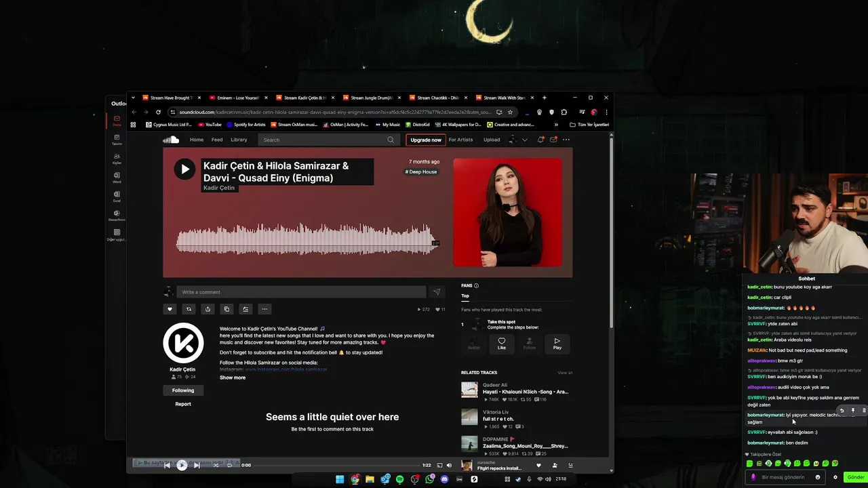
Task: Click the search magnifier icon
Action: pyautogui.click(x=391, y=140)
